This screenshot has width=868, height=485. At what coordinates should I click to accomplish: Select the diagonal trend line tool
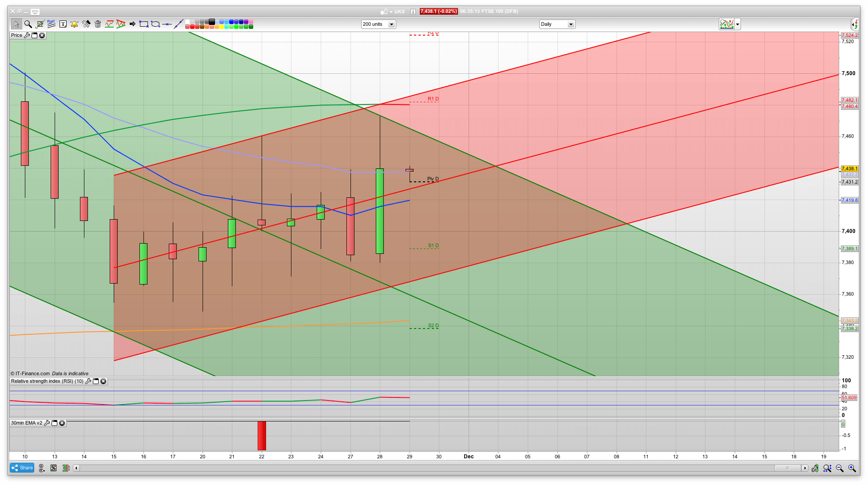click(179, 24)
